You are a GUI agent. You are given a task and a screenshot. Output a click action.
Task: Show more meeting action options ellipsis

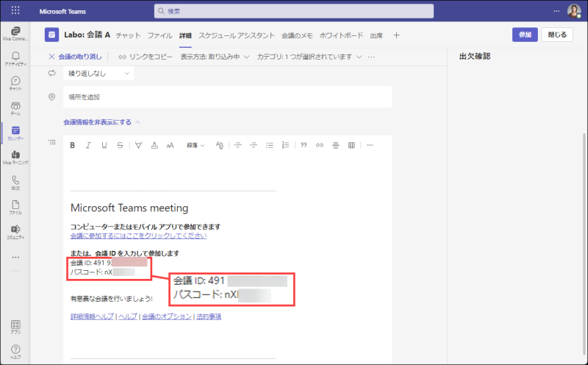[371, 57]
